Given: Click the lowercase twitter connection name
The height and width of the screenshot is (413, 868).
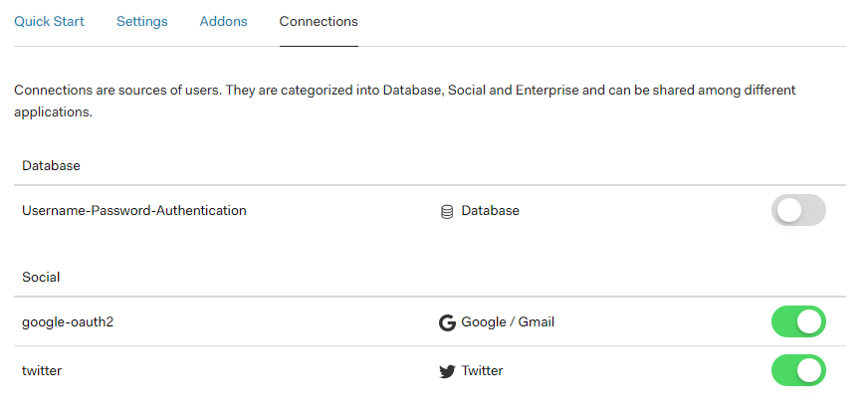Looking at the screenshot, I should click(x=43, y=371).
